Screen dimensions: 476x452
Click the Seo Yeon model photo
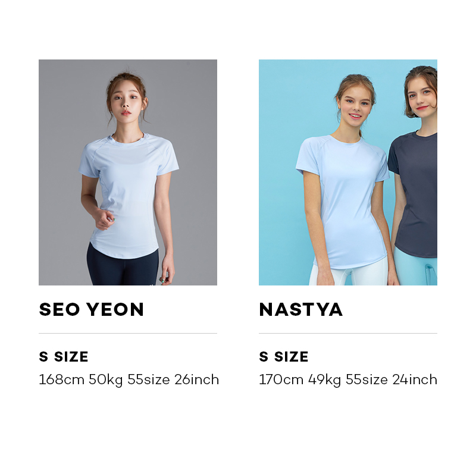(128, 172)
